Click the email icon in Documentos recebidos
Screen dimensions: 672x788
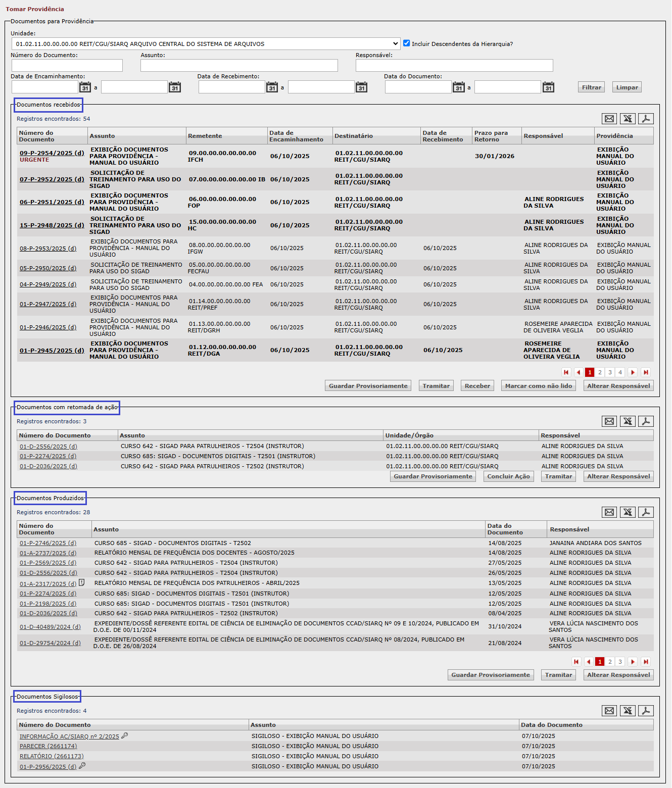(609, 119)
